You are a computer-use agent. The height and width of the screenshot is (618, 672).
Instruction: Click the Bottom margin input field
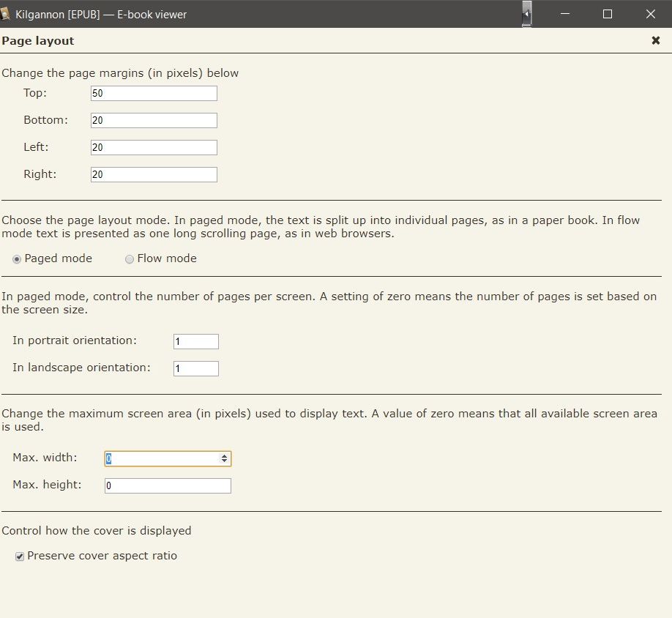(154, 120)
